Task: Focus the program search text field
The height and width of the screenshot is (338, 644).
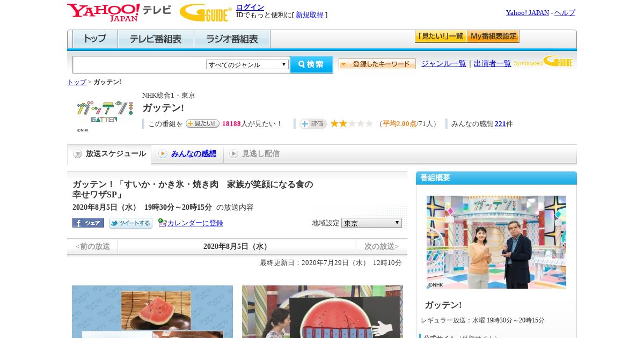Action: pyautogui.click(x=140, y=64)
